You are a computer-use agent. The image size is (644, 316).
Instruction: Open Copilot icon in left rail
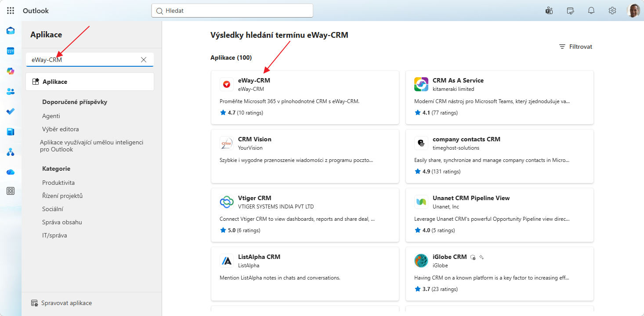11,71
